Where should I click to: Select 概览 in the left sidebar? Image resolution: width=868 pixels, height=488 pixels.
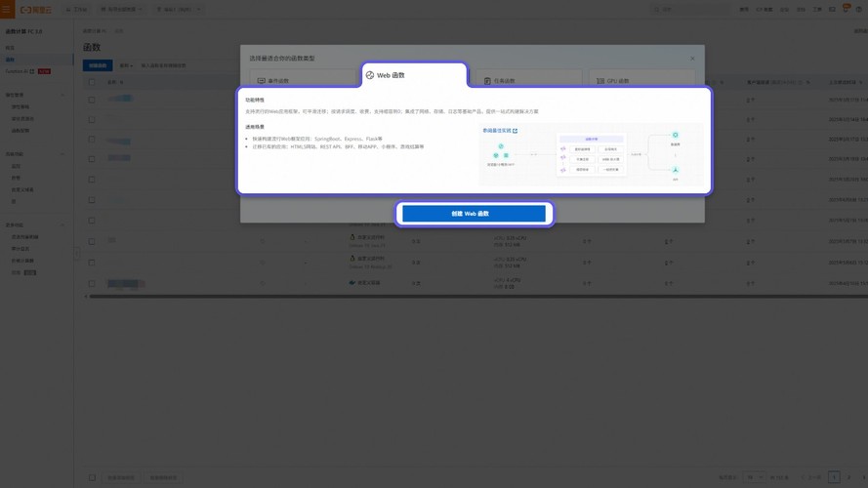tap(10, 48)
